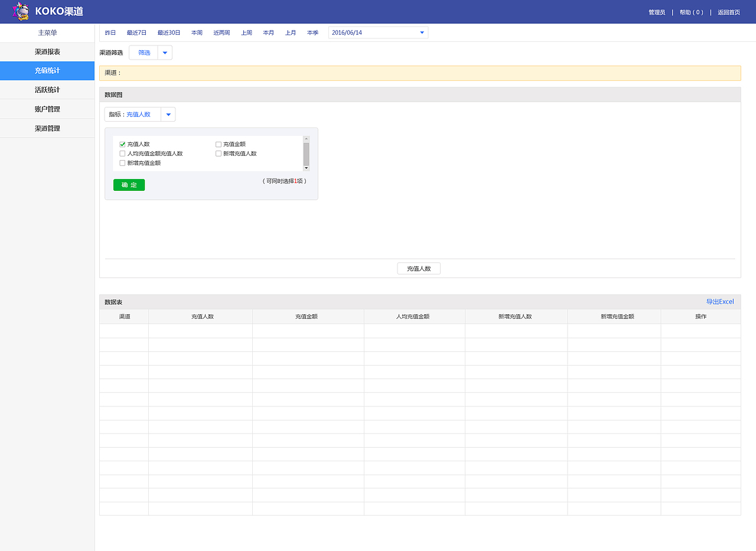Select the 本周 date range
Viewport: 756px width, 551px height.
coord(197,33)
